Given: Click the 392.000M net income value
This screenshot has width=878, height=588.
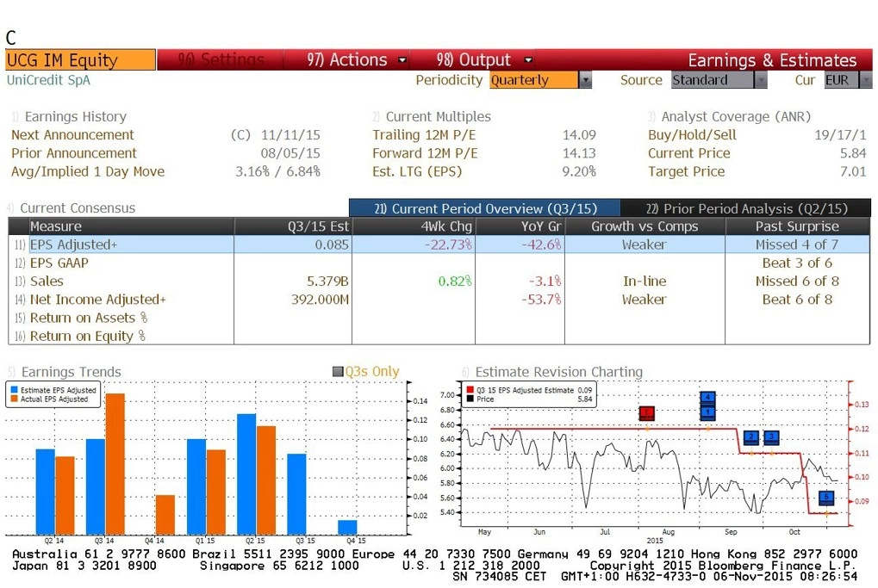Looking at the screenshot, I should 320,300.
